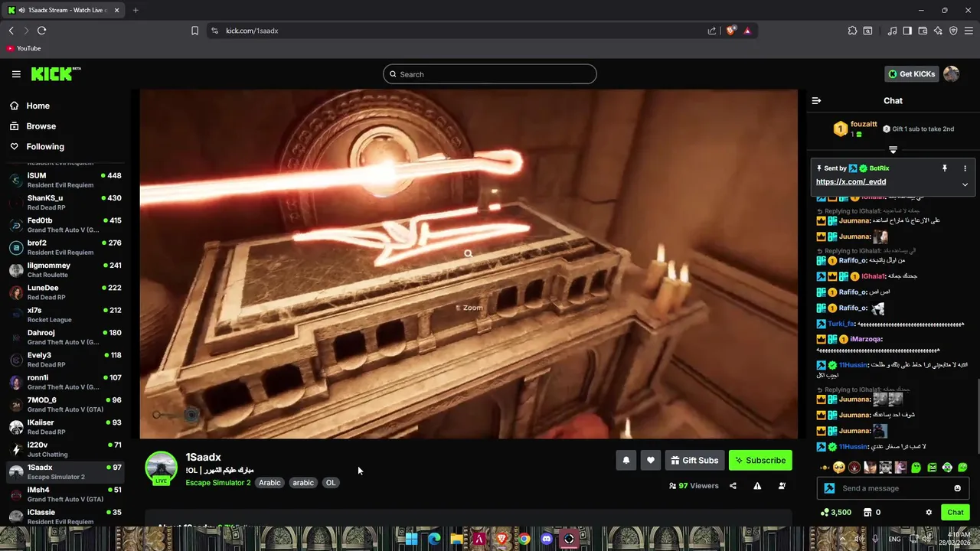
Task: Open the Home section in the sidebar
Action: pos(38,106)
